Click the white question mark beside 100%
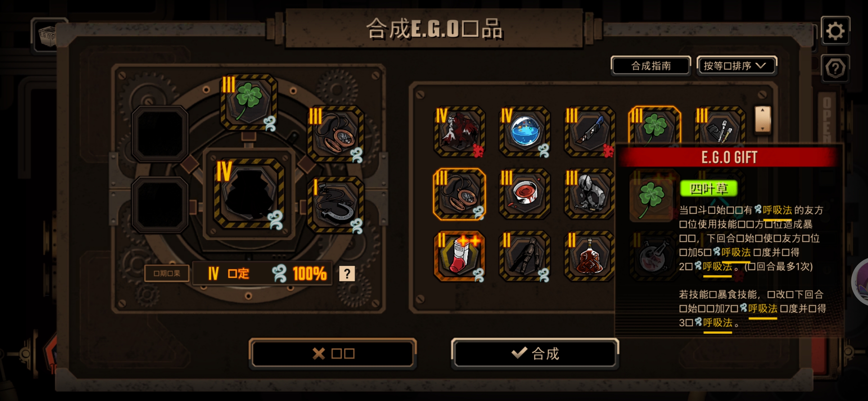 click(347, 274)
